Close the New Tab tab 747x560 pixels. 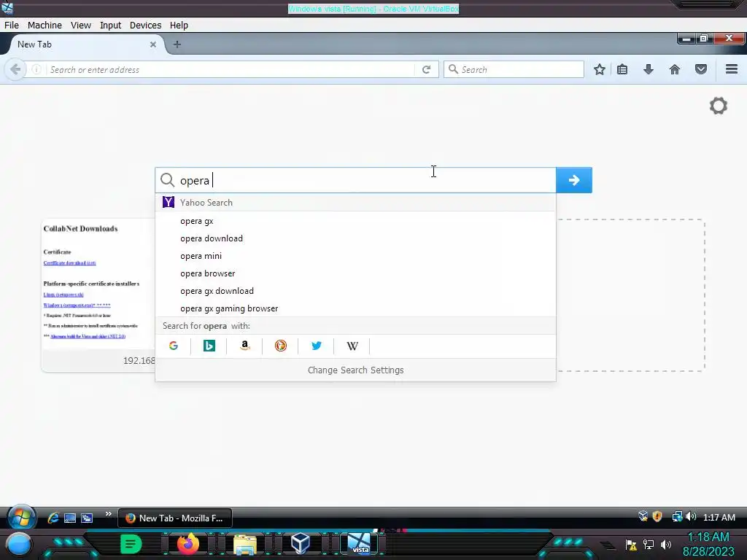tap(153, 44)
